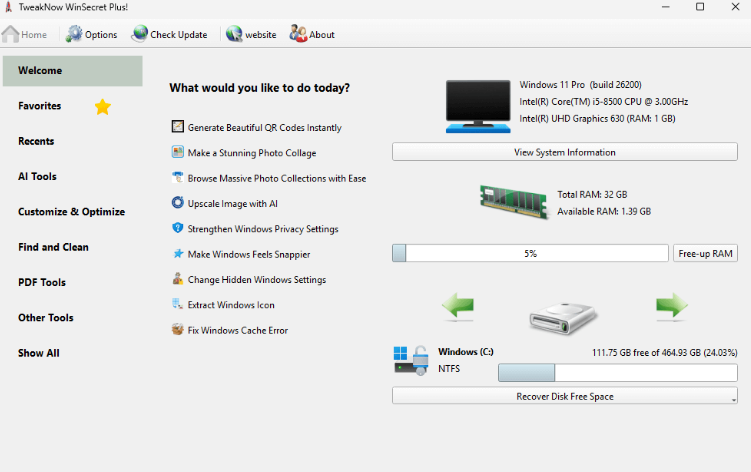Click the 'Intel(R) Core(TM) i5-8500 CPU' text

point(580,102)
